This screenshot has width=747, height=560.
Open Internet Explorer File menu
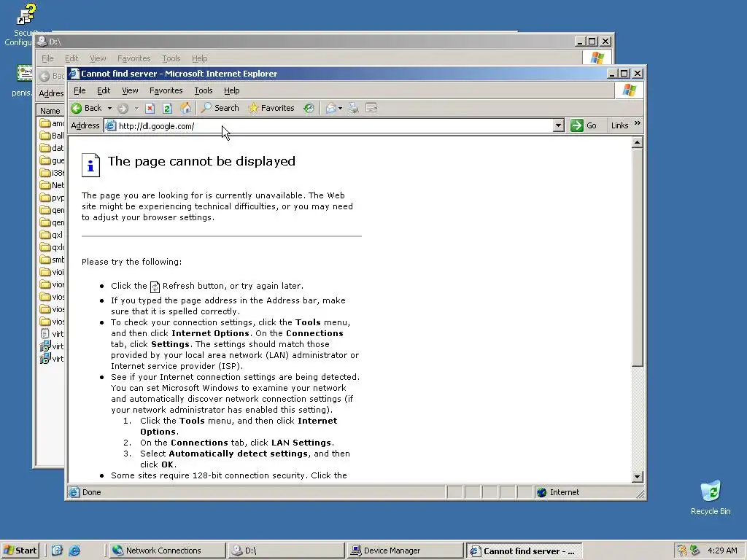pyautogui.click(x=80, y=90)
